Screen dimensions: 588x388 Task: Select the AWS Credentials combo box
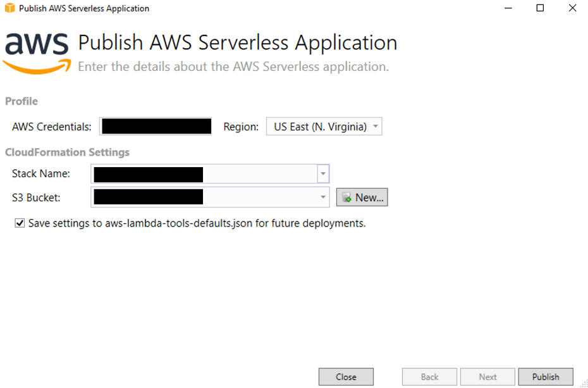156,127
